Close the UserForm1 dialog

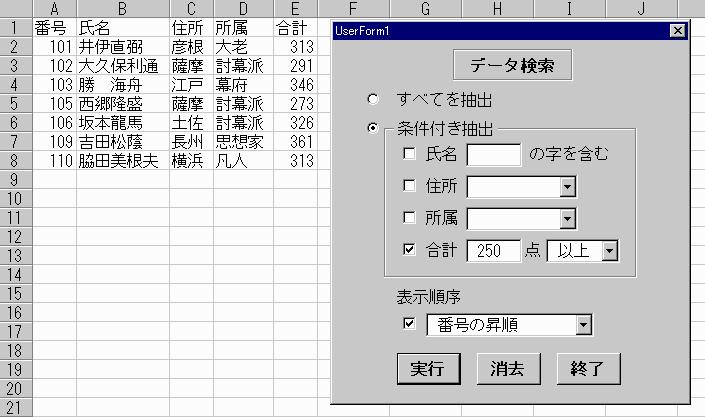pyautogui.click(x=678, y=31)
